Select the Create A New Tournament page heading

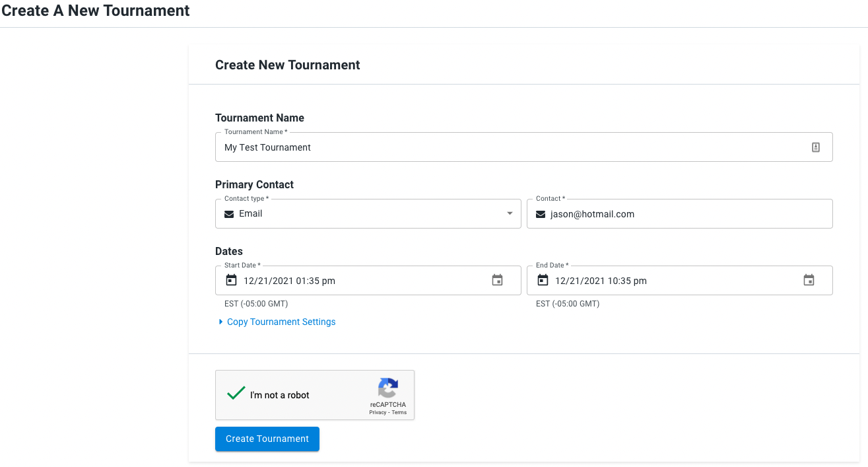95,11
